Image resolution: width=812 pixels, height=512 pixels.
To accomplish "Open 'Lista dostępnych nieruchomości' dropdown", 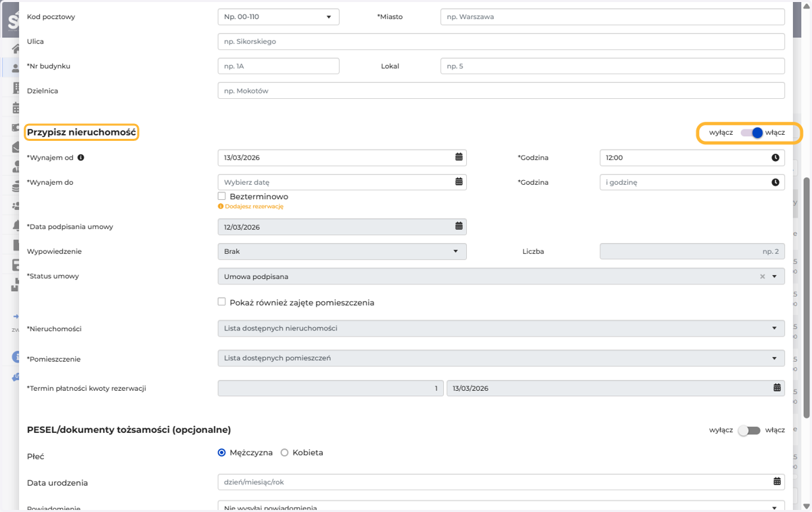I will point(501,328).
